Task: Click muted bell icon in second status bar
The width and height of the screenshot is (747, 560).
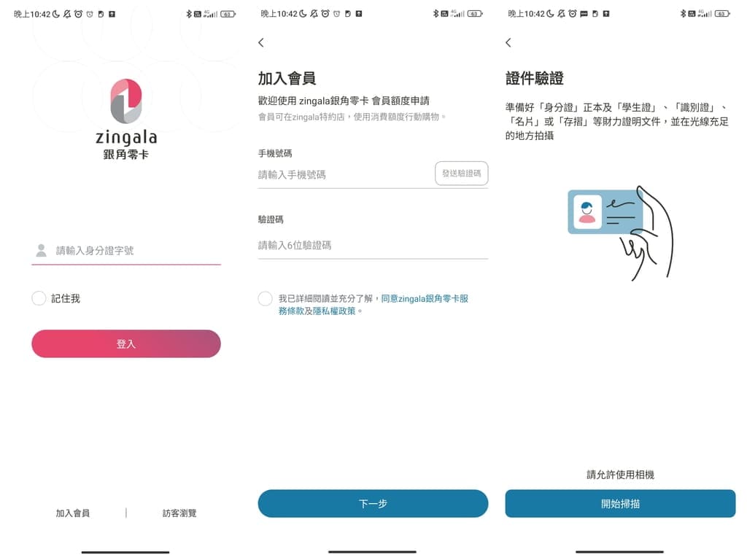Action: coord(314,14)
